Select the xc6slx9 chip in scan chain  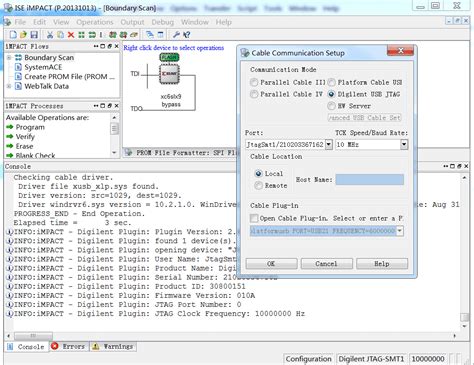pos(169,74)
